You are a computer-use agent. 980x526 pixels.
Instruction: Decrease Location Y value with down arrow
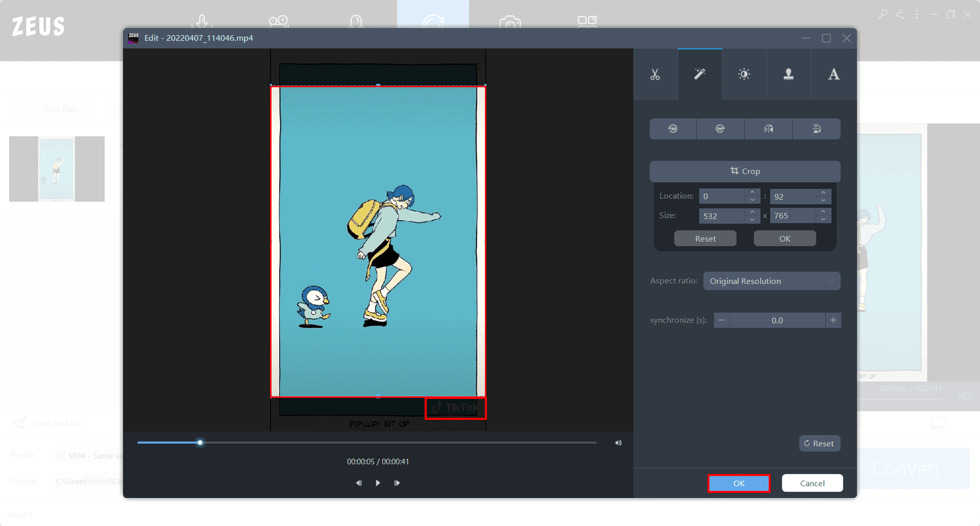pyautogui.click(x=824, y=200)
